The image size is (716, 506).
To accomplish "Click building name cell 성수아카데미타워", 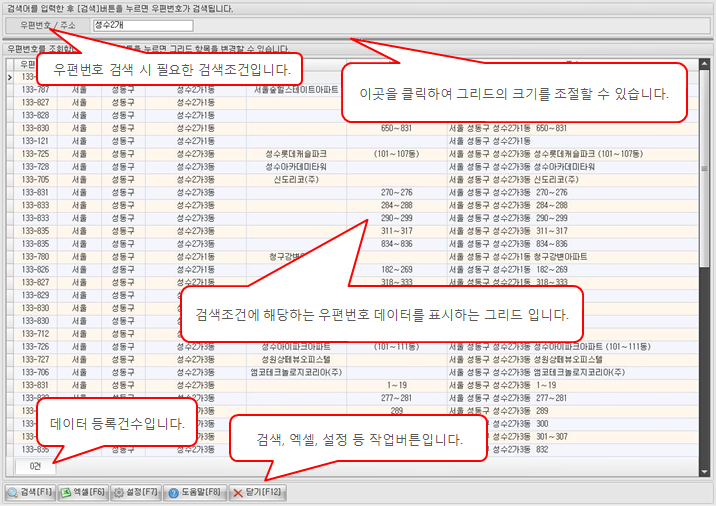I will tap(296, 167).
